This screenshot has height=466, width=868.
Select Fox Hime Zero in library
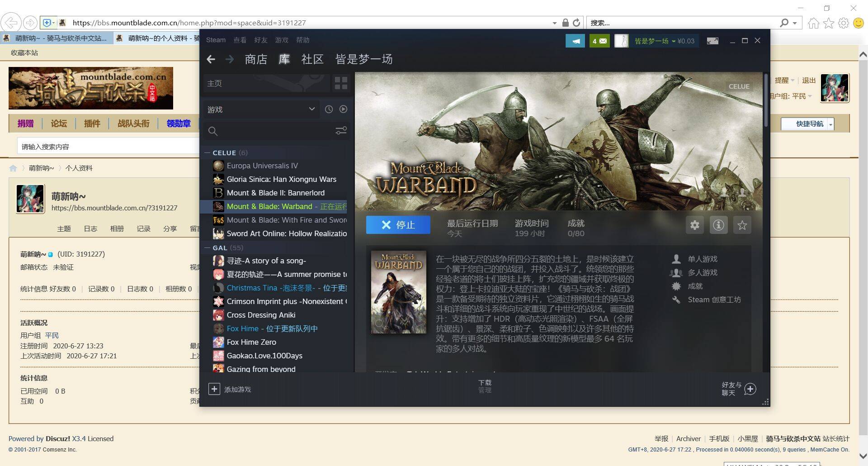(x=274, y=342)
